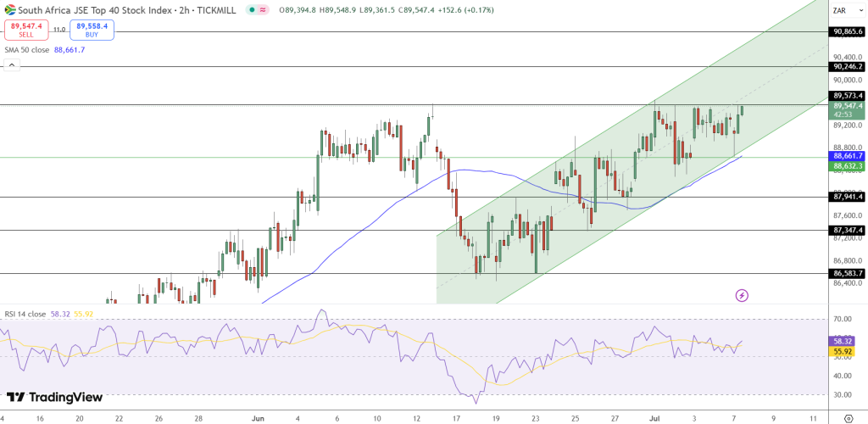The image size is (868, 424).
Task: Click date 23 on the time axis
Action: (x=536, y=418)
